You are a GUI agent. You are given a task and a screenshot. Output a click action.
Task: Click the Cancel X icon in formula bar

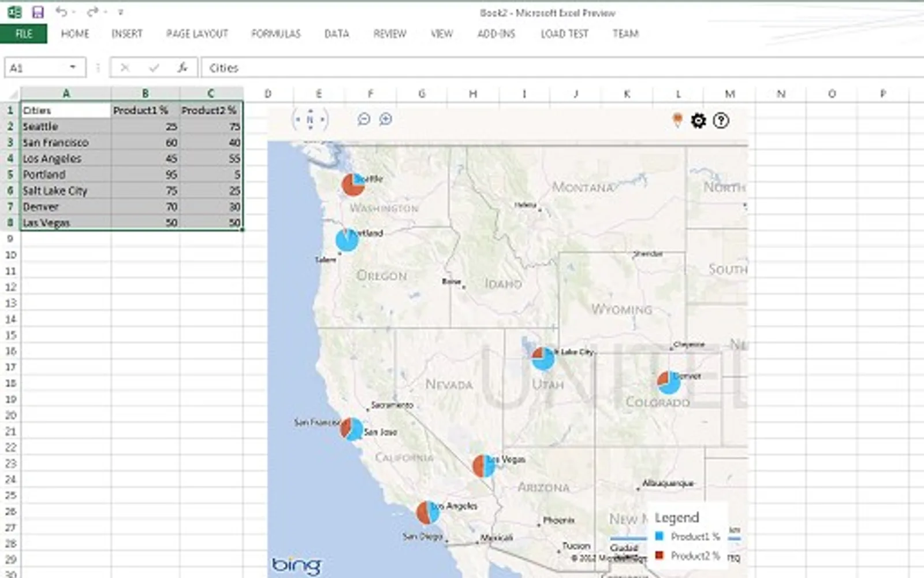point(125,68)
